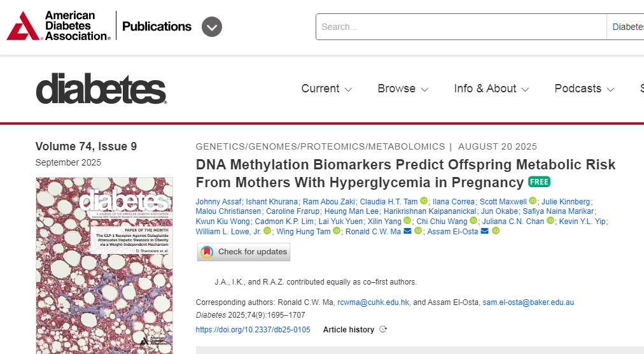Screen dimensions: 644x354
Task: Click envelope icon after Ronald C.W. Ma
Action: tap(407, 231)
